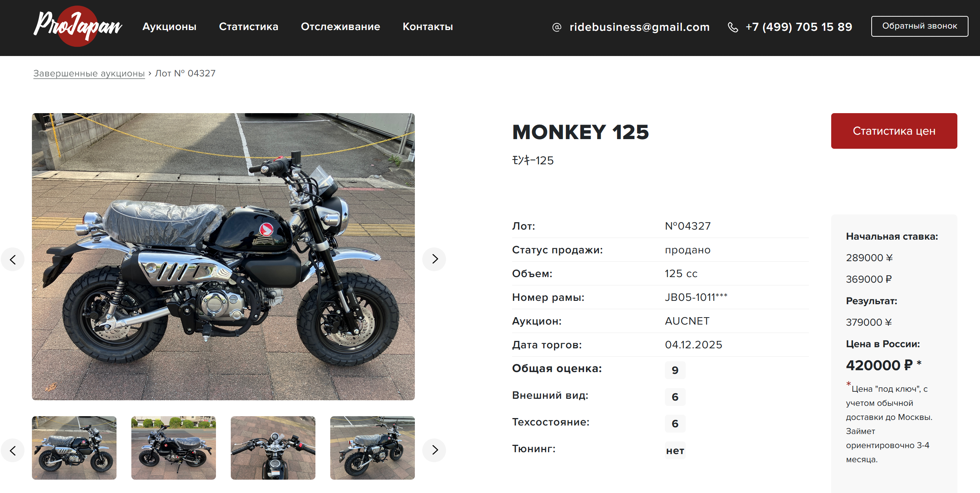Show the next main photo
980x493 pixels.
pyautogui.click(x=434, y=259)
